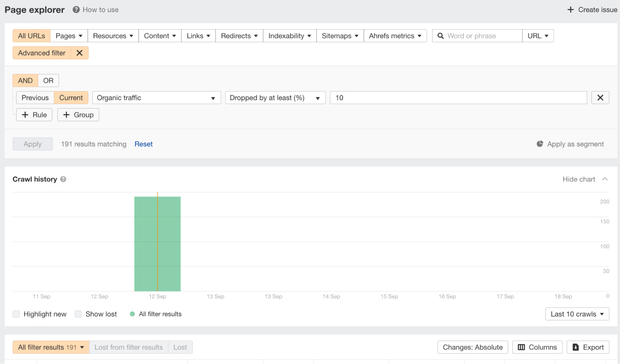
Task: Add a new rule with the Rule button
Action: [34, 115]
